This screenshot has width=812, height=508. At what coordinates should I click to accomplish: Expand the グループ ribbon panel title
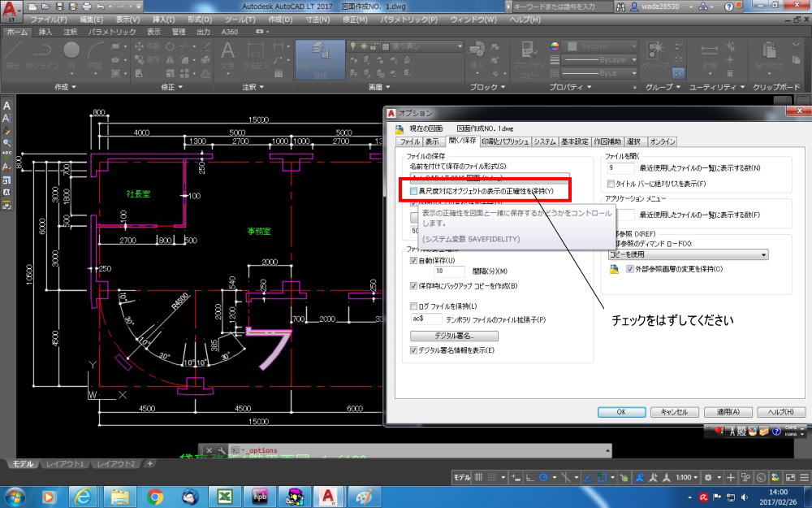[x=663, y=87]
